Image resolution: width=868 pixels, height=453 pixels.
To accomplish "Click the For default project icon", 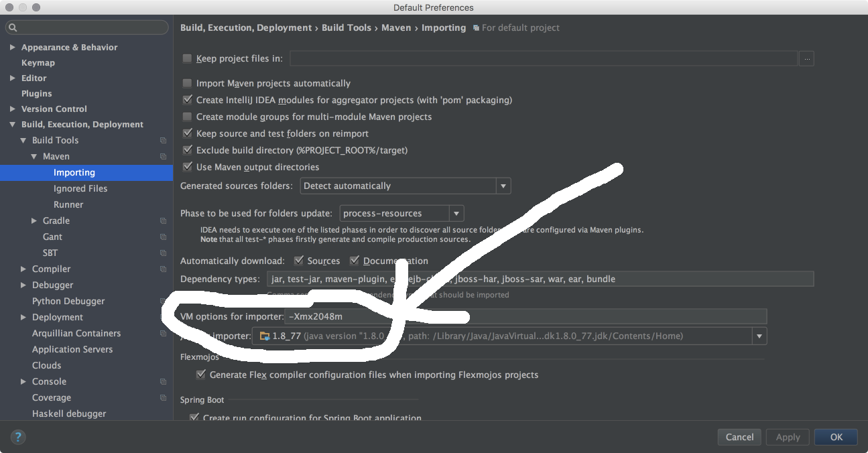I will (x=476, y=28).
